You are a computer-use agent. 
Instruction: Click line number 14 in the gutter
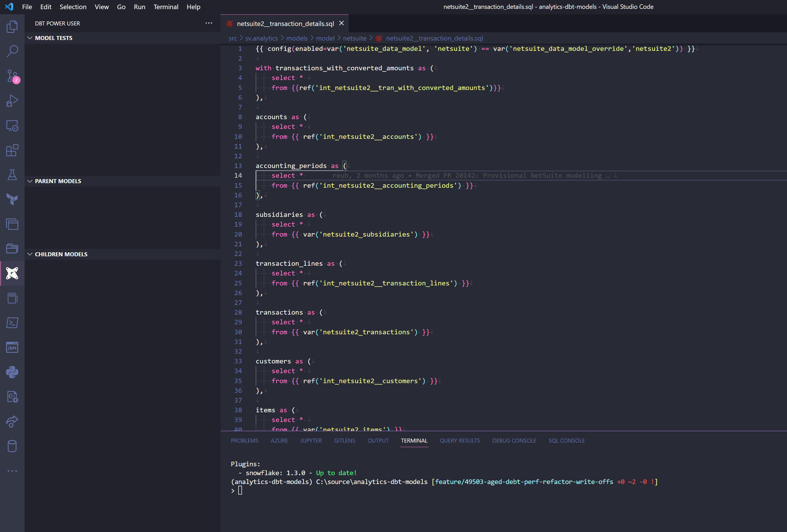(x=238, y=175)
